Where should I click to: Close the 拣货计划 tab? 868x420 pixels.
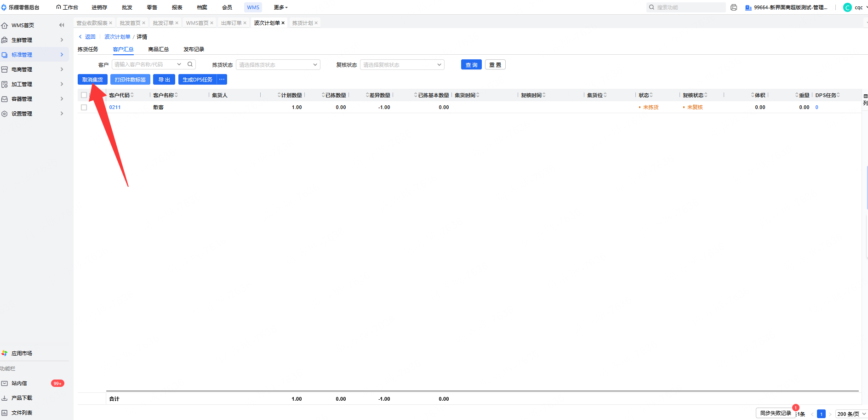click(x=316, y=23)
